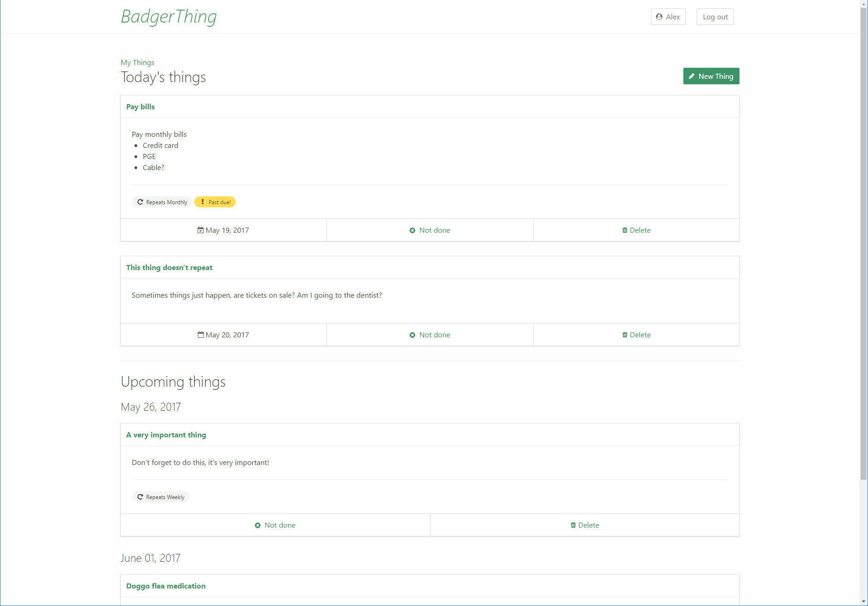Click the Past due! warning badge
Screen dimensions: 868x606
pyautogui.click(x=215, y=202)
